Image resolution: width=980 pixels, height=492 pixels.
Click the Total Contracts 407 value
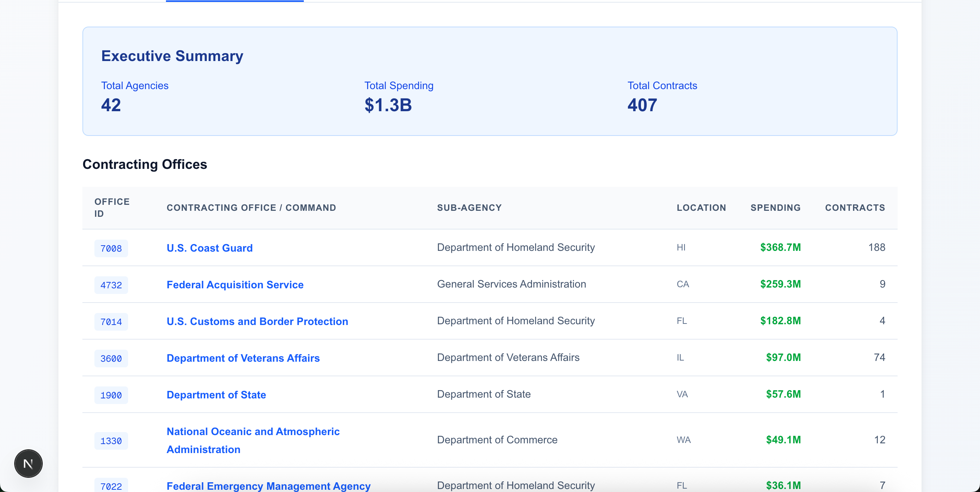[641, 105]
